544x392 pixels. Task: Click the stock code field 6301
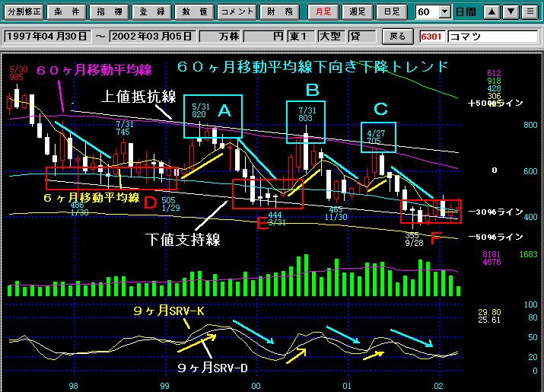click(x=432, y=37)
